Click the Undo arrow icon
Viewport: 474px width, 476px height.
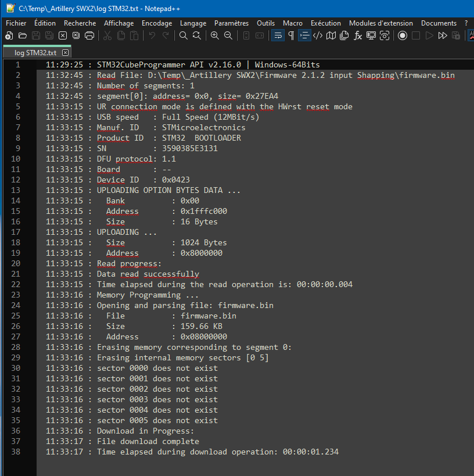click(152, 35)
